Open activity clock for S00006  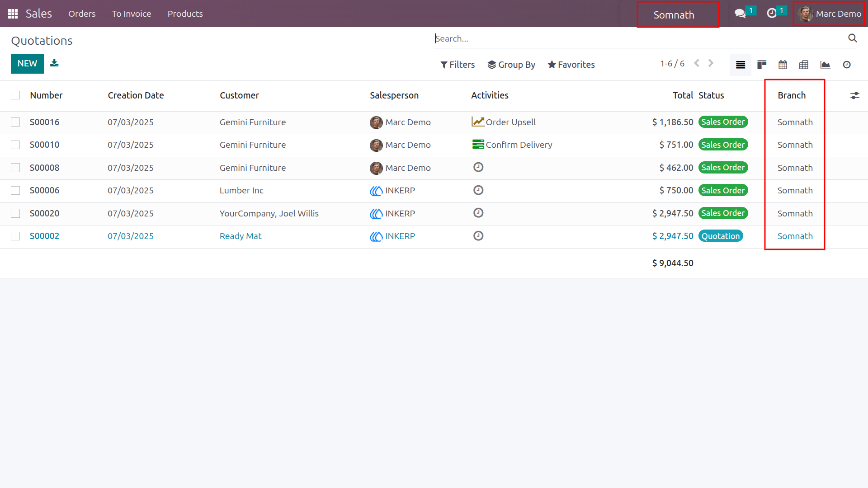coord(478,190)
